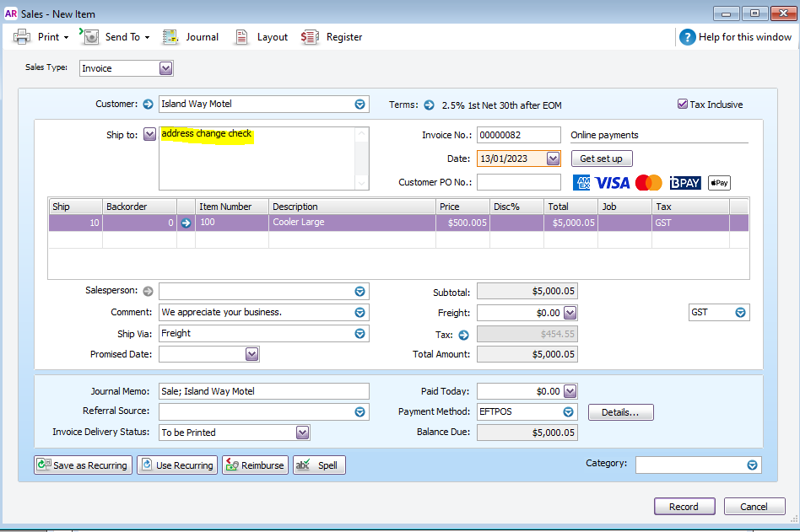Expand the Sales Type dropdown

pos(165,68)
